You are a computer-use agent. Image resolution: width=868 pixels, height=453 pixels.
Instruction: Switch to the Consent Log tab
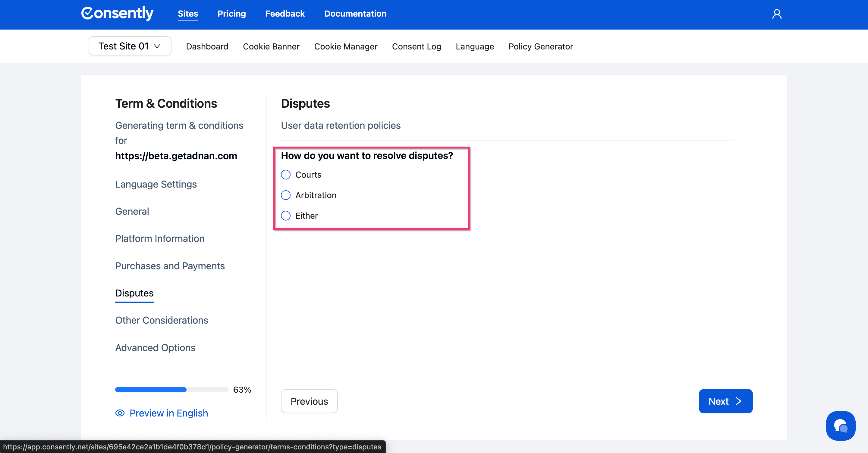coord(416,46)
